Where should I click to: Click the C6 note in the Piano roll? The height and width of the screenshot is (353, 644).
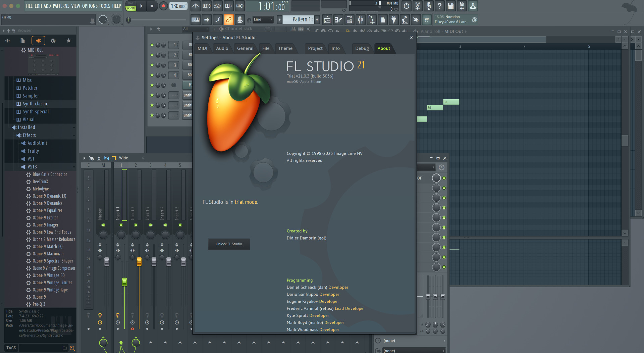tap(451, 102)
